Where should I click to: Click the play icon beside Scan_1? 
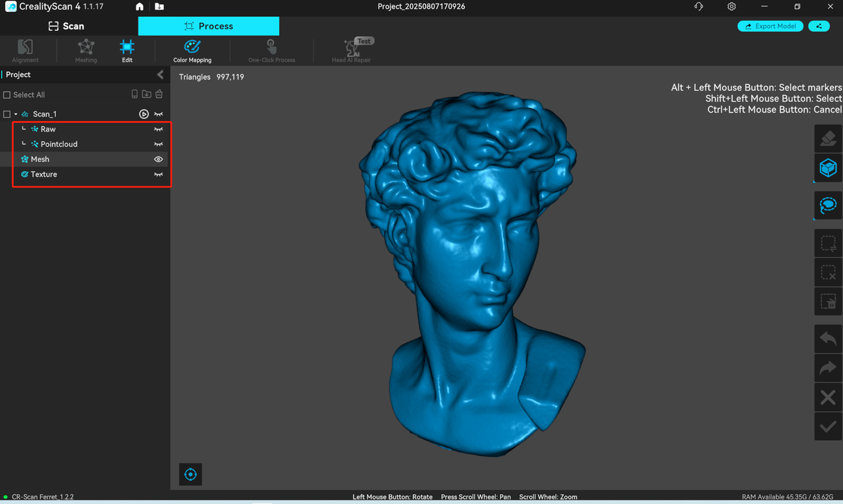pos(144,114)
